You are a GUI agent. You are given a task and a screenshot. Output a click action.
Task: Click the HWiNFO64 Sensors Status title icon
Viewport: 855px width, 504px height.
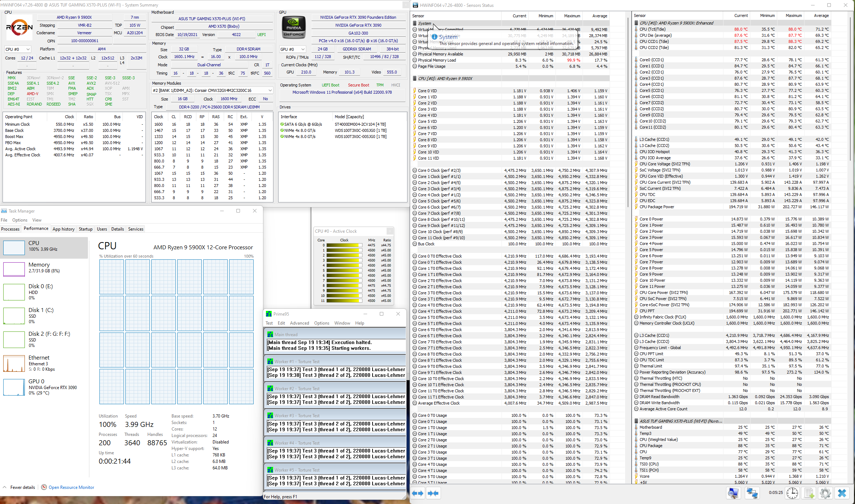[415, 5]
